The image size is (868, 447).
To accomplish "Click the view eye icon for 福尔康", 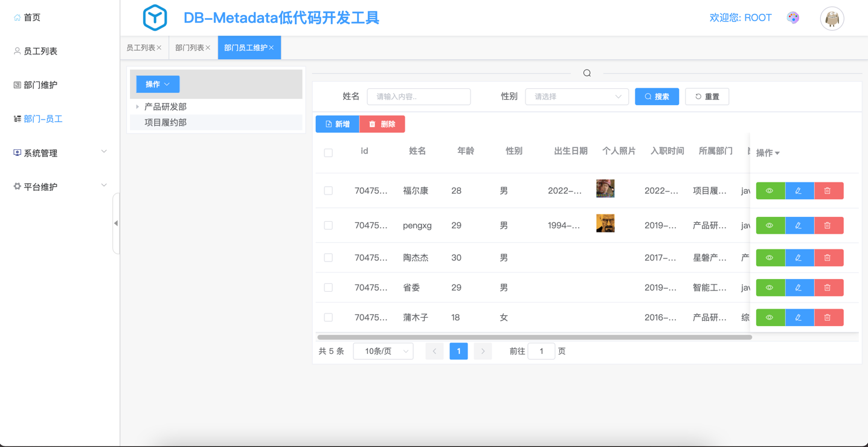I will tap(770, 191).
